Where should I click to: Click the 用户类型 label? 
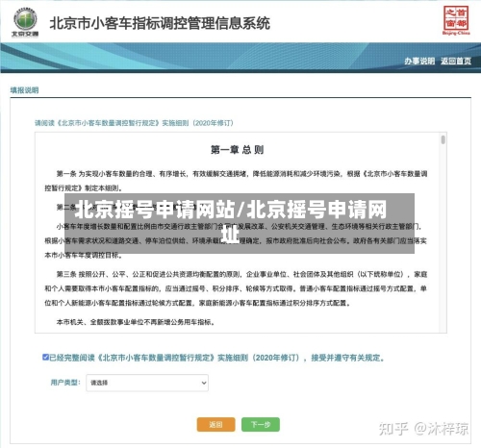(65, 383)
